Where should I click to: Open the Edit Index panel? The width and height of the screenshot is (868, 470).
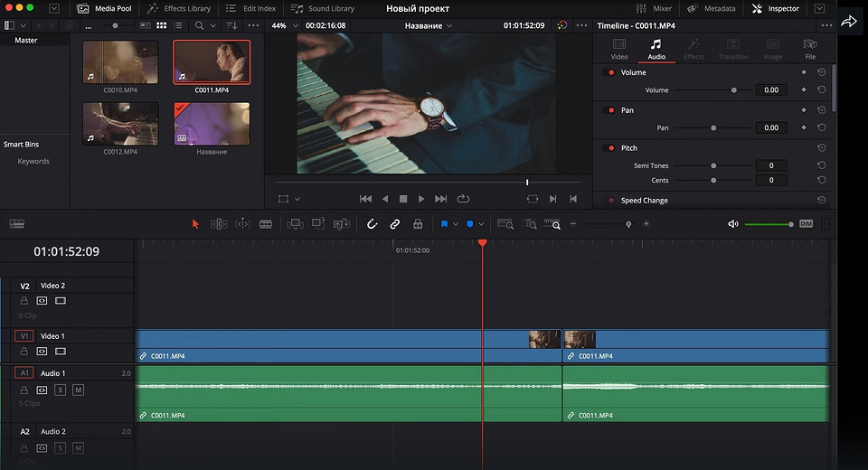250,8
